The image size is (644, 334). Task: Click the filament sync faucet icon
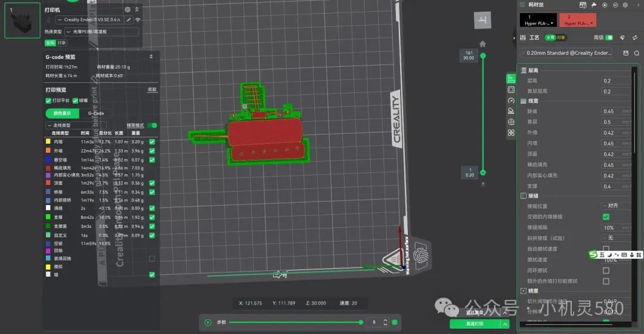coord(594,5)
